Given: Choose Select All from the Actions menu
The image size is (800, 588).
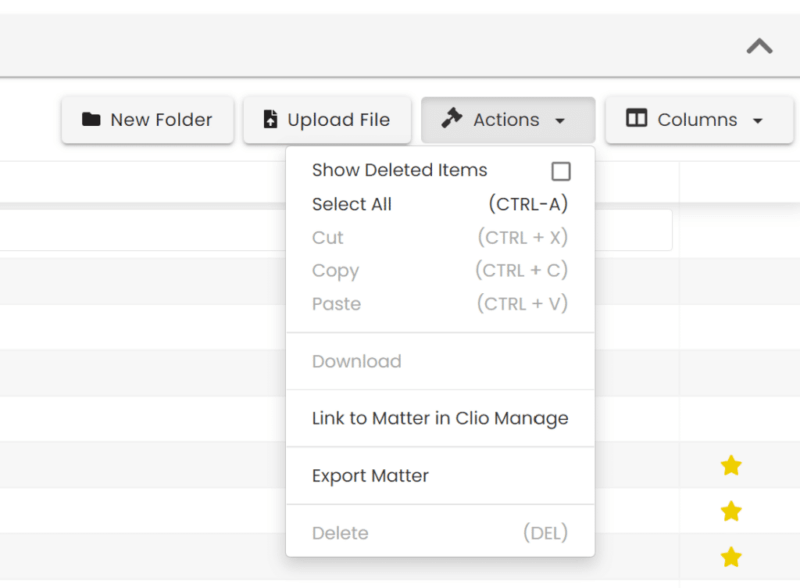Looking at the screenshot, I should [352, 204].
